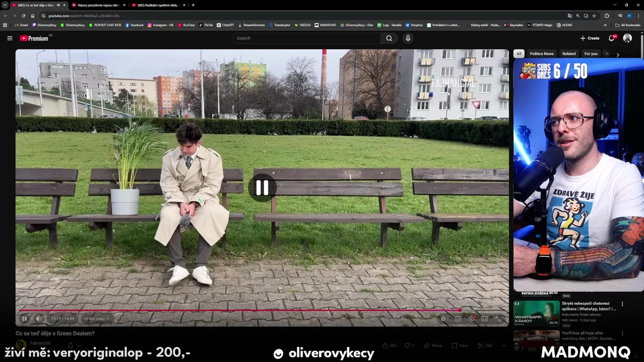
Task: Switch player to theater mode
Action: 485,319
